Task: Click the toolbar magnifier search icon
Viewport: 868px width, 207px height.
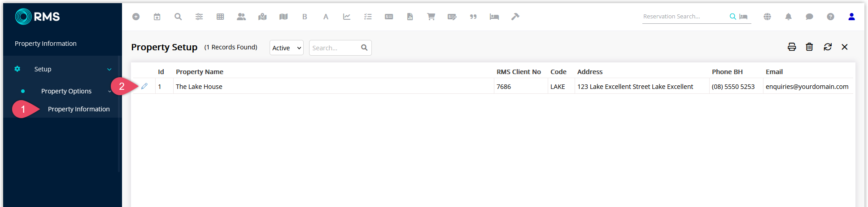Action: tap(178, 17)
